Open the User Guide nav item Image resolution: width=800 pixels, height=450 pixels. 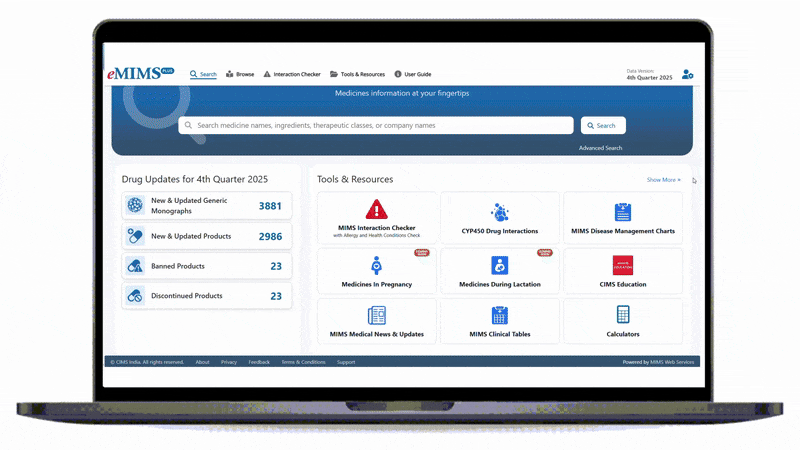tap(412, 74)
